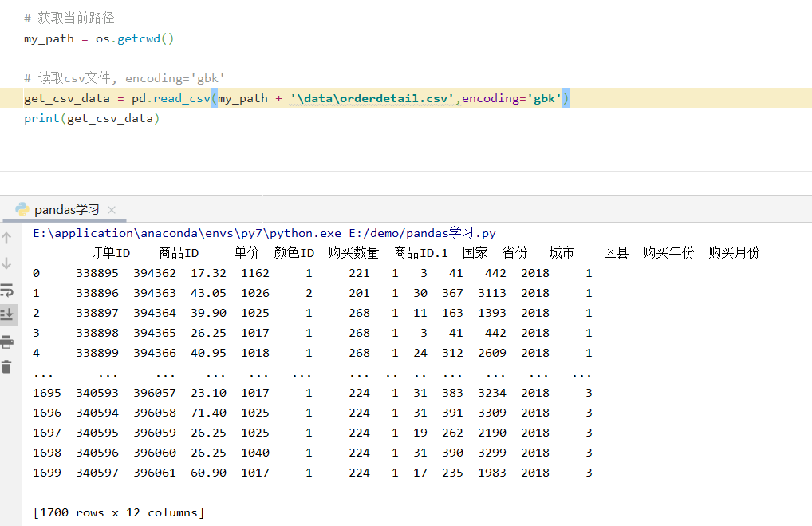Image resolution: width=812 pixels, height=526 pixels.
Task: Click the # 获取当前路径 comment line
Action: pyautogui.click(x=69, y=18)
